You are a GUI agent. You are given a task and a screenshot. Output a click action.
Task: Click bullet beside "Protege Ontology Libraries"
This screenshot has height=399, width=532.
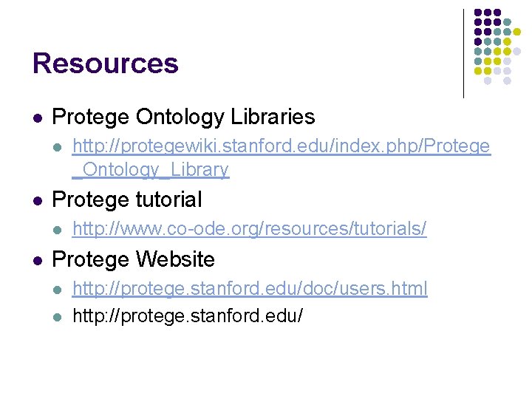point(38,117)
